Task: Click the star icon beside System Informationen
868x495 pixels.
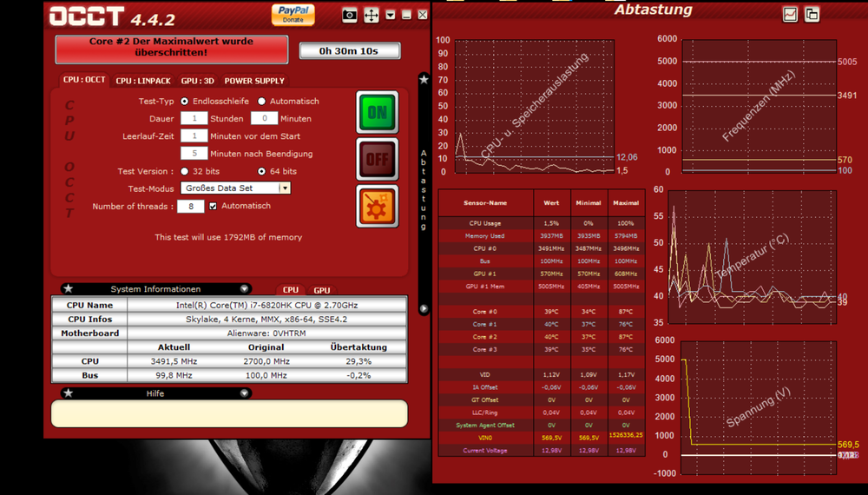Action: click(x=69, y=289)
